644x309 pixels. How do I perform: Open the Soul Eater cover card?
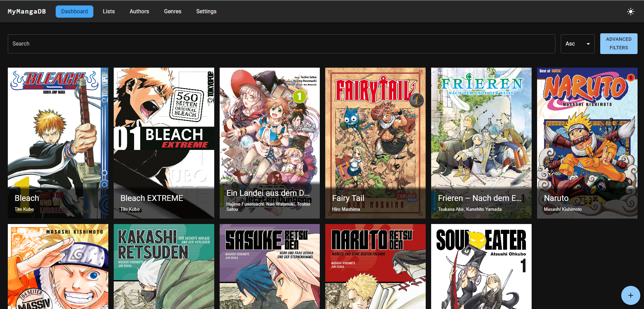point(481,267)
